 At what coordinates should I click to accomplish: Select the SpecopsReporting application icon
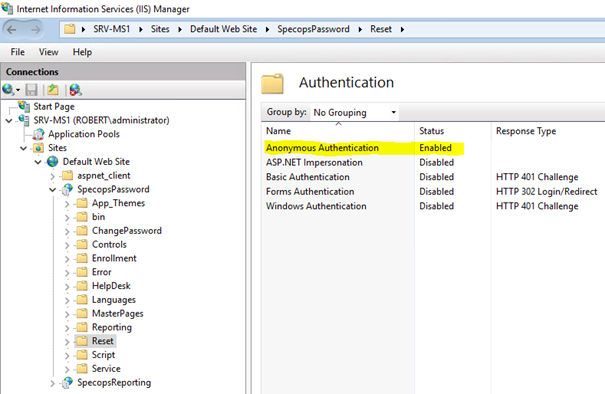tap(68, 382)
